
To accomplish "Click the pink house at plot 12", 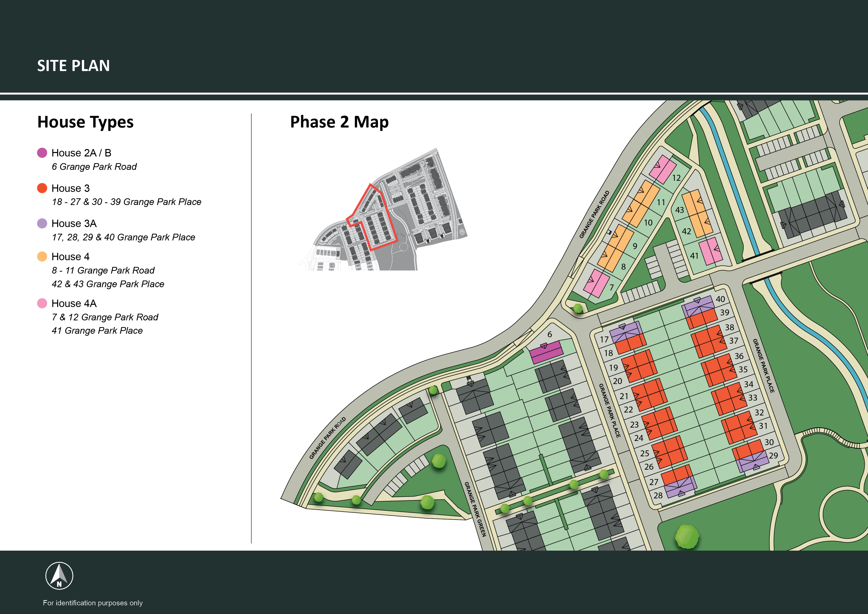I will coord(662,170).
